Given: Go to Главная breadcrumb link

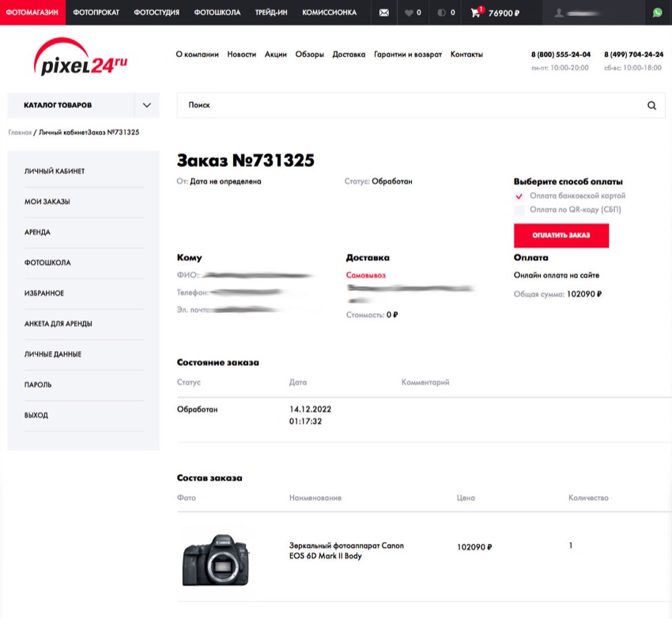Looking at the screenshot, I should coord(20,133).
